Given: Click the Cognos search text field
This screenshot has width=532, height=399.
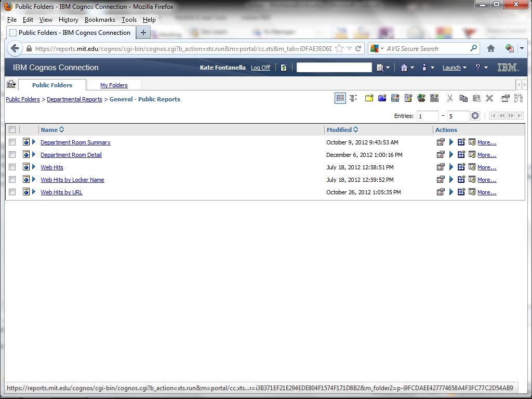Looking at the screenshot, I should pos(334,68).
